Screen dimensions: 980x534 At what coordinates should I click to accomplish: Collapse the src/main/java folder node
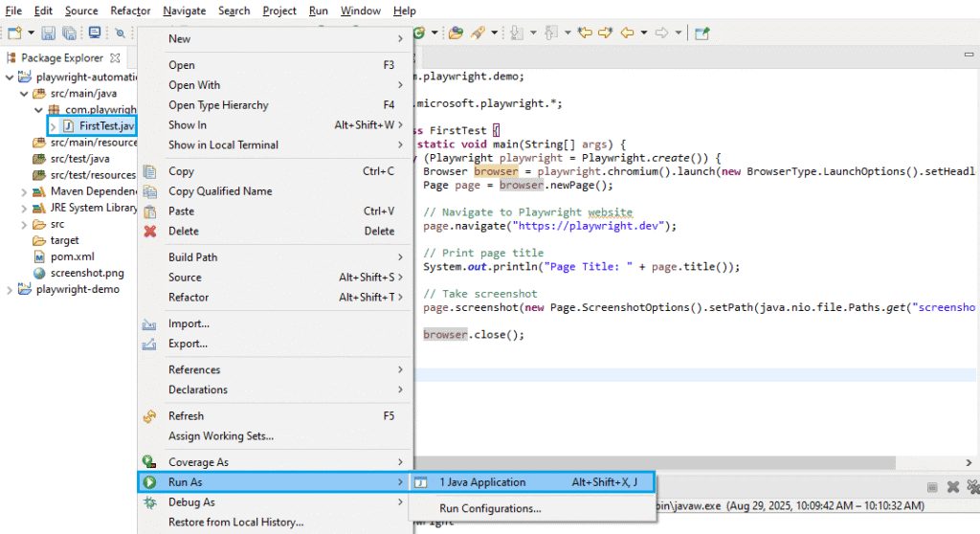[x=24, y=93]
